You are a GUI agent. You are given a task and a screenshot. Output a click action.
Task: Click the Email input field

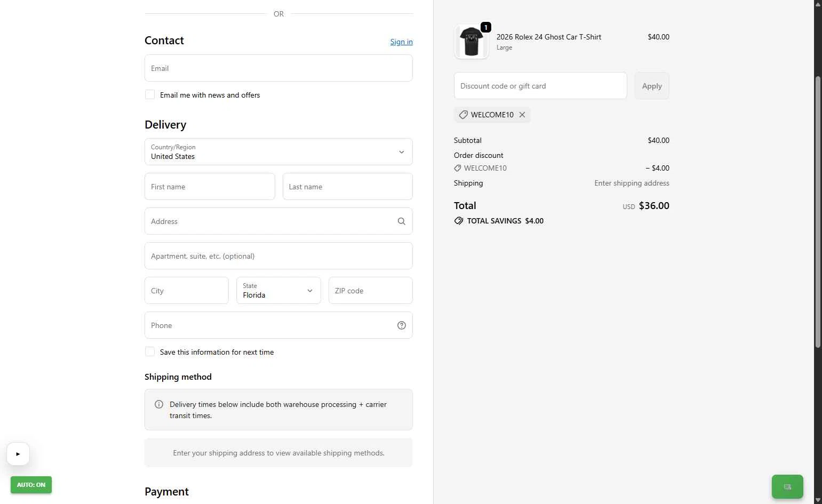tap(278, 68)
